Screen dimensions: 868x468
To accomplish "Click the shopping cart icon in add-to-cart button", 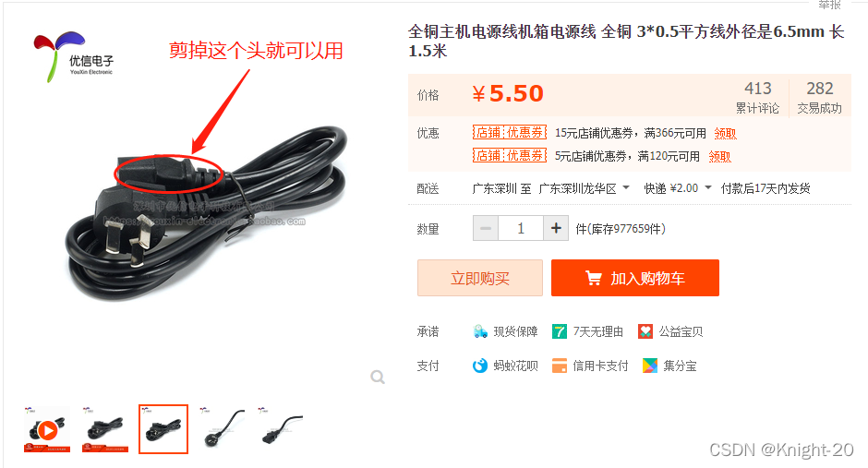I will [594, 278].
